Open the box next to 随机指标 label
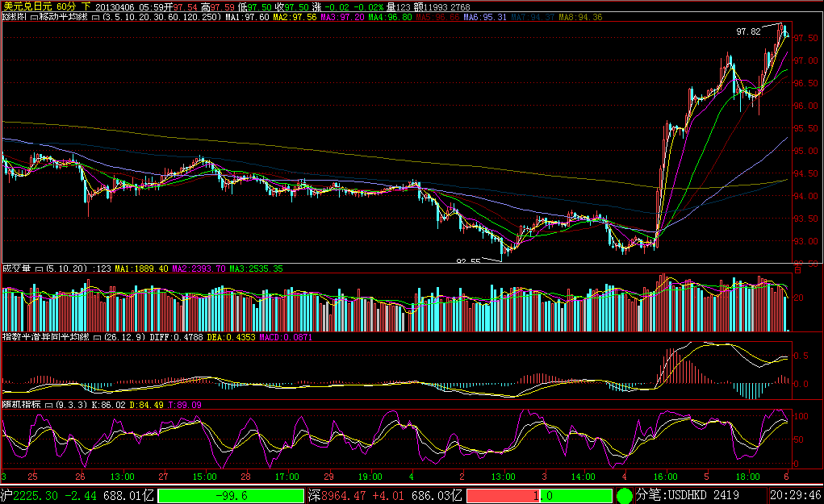Screen dimensions: 824x504 [x=50, y=406]
